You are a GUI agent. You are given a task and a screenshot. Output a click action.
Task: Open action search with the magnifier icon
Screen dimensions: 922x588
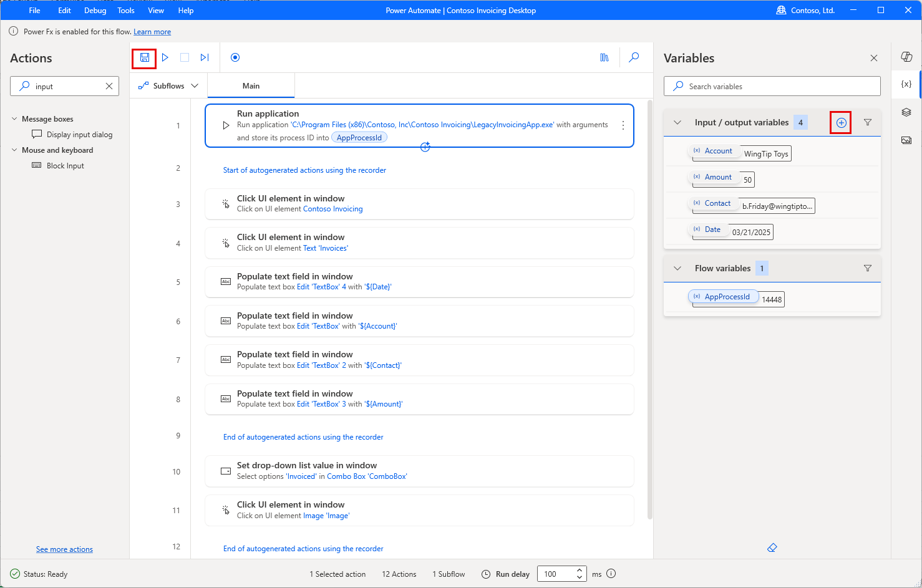(x=634, y=57)
